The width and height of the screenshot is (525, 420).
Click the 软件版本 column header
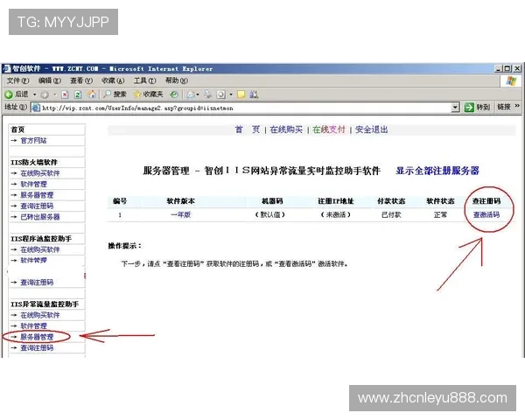coord(180,201)
